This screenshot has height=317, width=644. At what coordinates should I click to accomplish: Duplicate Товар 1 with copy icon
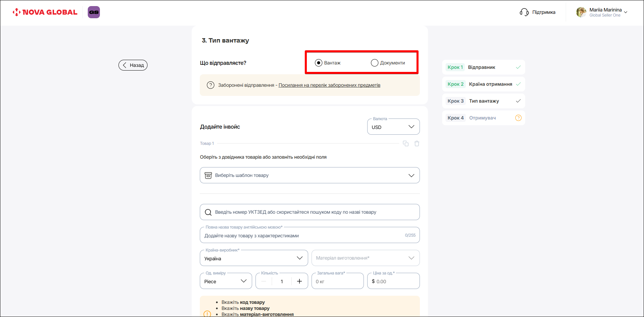(x=406, y=143)
